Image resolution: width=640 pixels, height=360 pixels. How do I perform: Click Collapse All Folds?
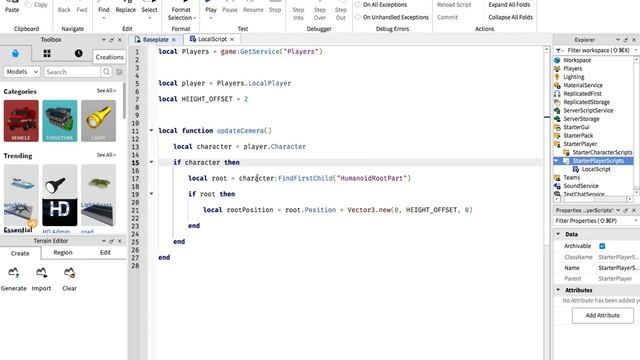click(x=510, y=17)
